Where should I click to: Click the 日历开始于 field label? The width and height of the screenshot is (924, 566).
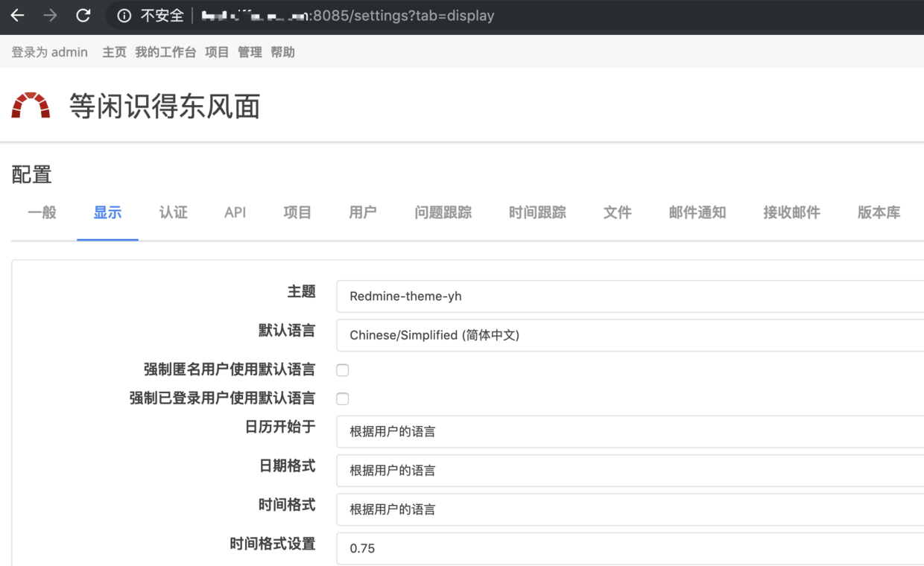(280, 427)
